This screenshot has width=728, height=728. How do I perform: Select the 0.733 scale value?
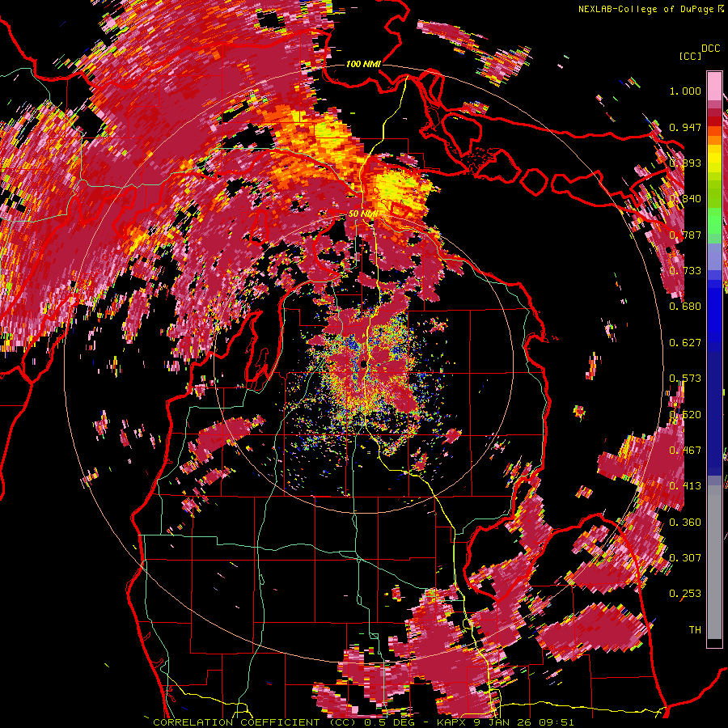pyautogui.click(x=685, y=271)
